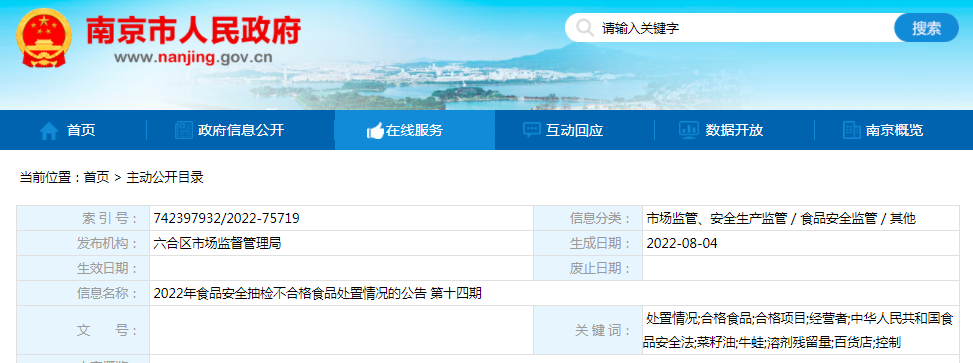Click the building icon beside 南京概览
This screenshot has width=973, height=363.
(x=851, y=130)
